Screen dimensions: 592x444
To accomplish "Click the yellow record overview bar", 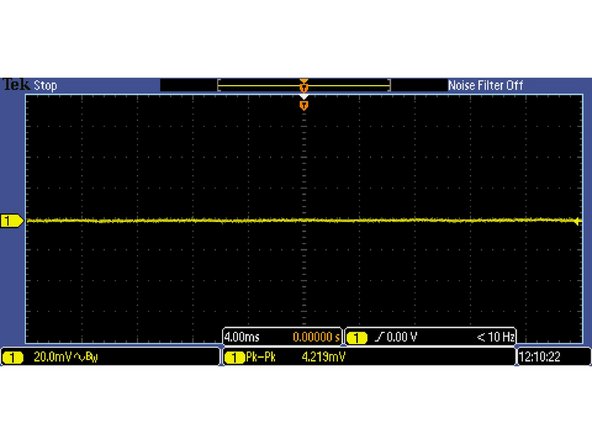I will pyautogui.click(x=304, y=86).
